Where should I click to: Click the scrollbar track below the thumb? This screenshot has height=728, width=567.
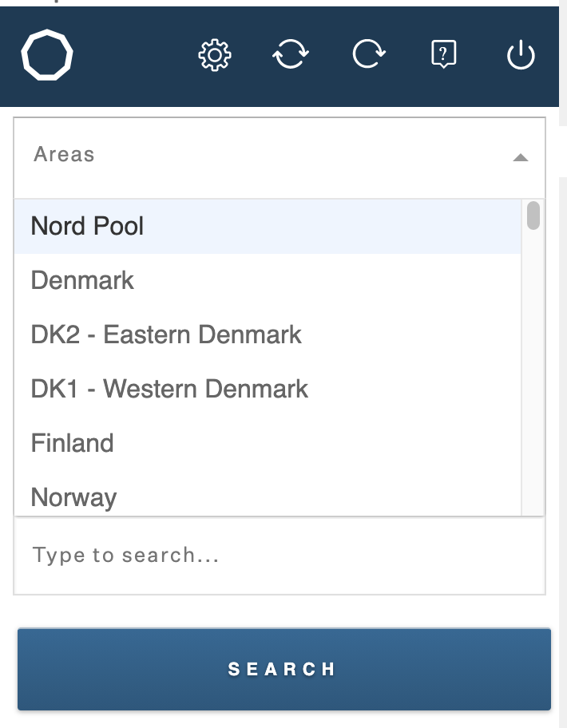click(533, 371)
